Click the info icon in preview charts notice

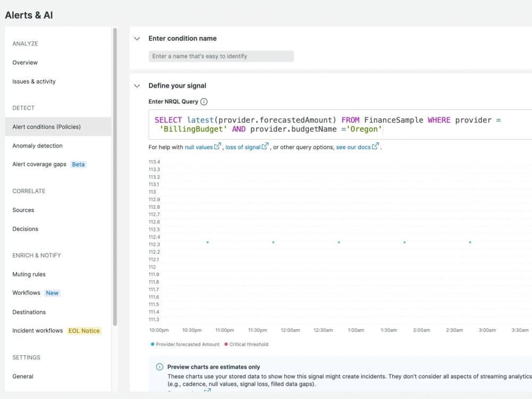pos(160,367)
